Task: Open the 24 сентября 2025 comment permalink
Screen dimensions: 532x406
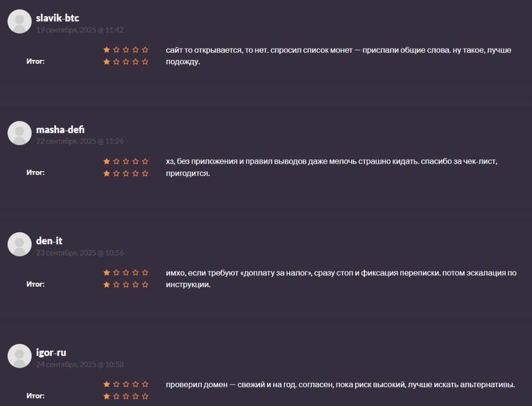Action: (x=80, y=364)
